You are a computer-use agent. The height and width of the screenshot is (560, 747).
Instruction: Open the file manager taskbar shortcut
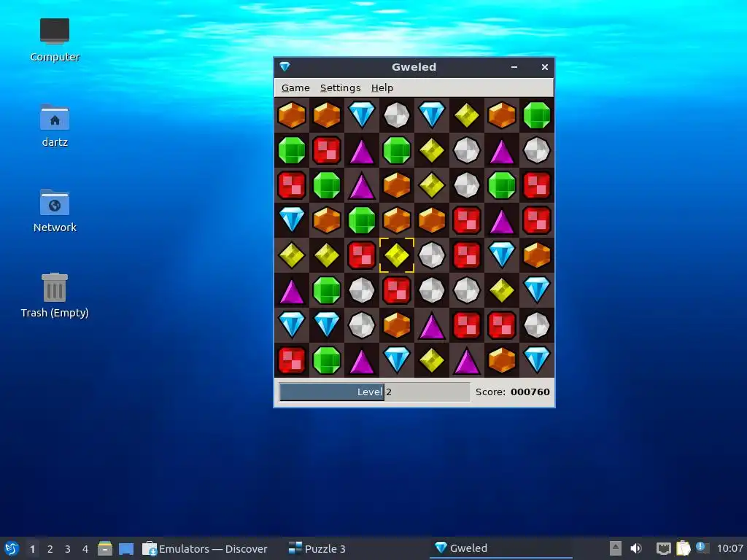(x=105, y=548)
